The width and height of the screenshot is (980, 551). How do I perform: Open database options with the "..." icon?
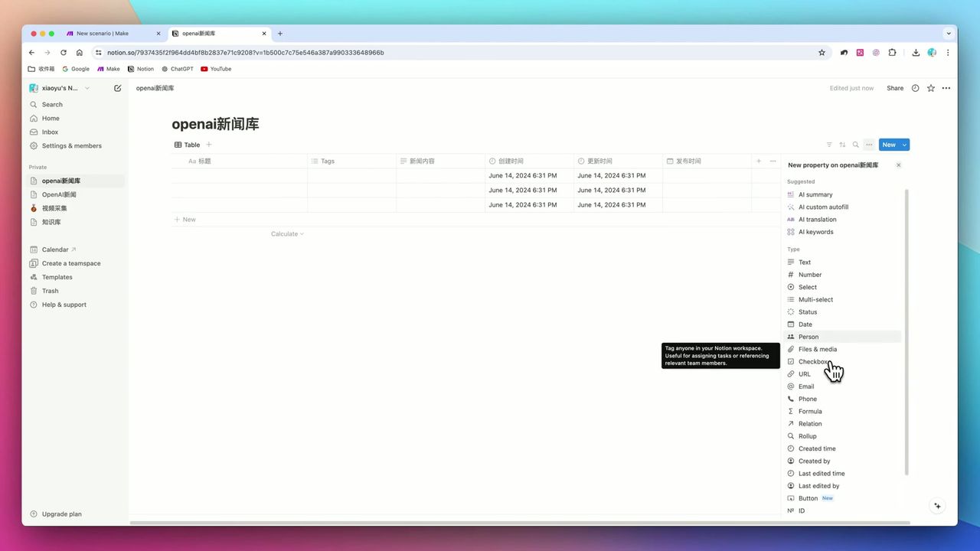[868, 145]
